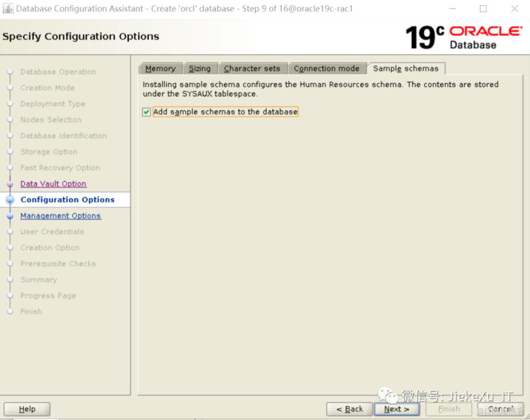530x420 pixels.
Task: Click the Management Options step bullet
Action: [x=10, y=217]
